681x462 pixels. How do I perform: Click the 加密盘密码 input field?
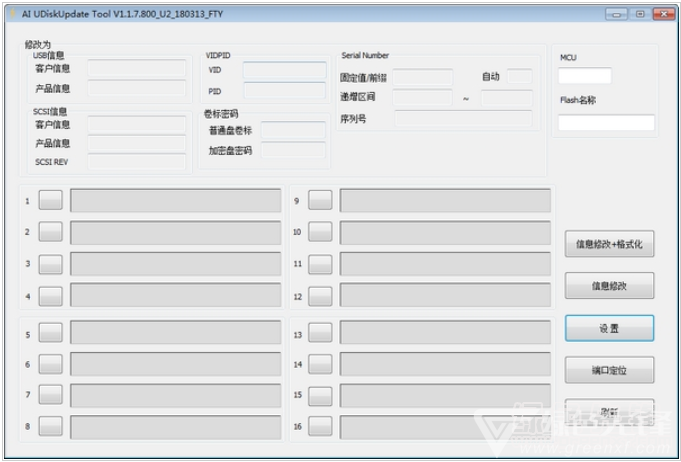[293, 150]
